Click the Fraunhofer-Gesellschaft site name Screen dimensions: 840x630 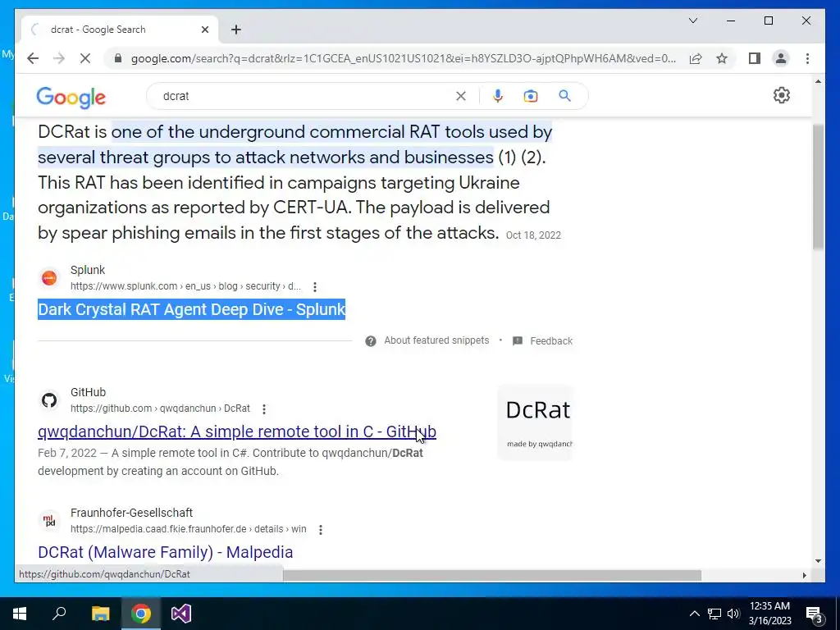click(x=132, y=513)
